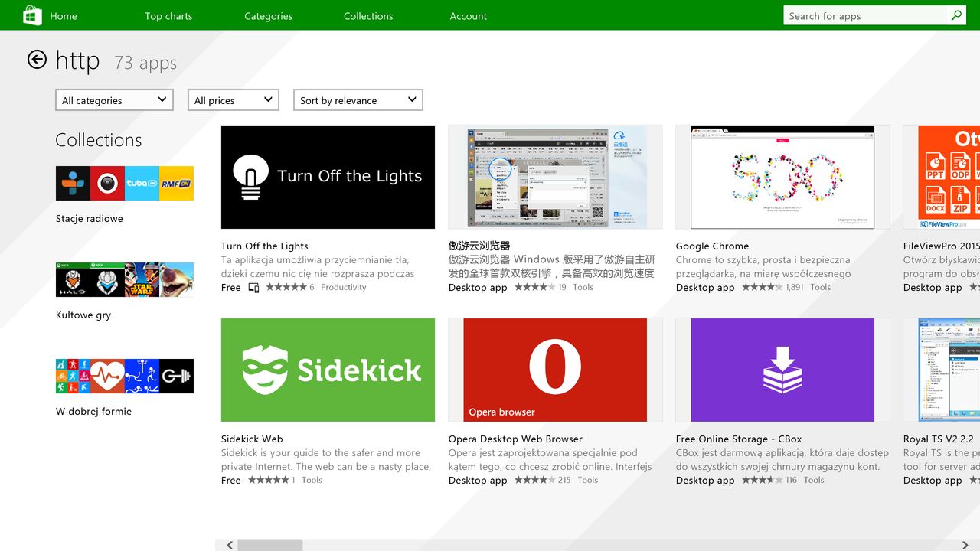Viewport: 980px width, 551px height.
Task: Click the star rating of Google Chrome
Action: 762,287
